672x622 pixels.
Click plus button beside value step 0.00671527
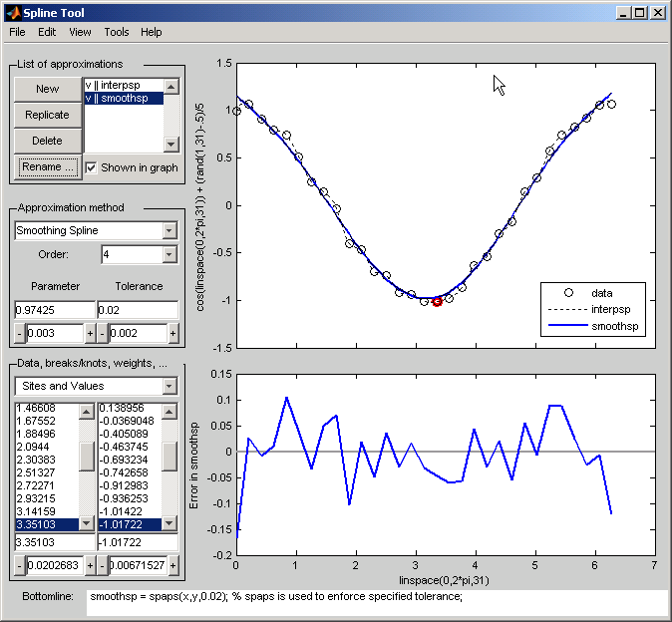coord(171,565)
